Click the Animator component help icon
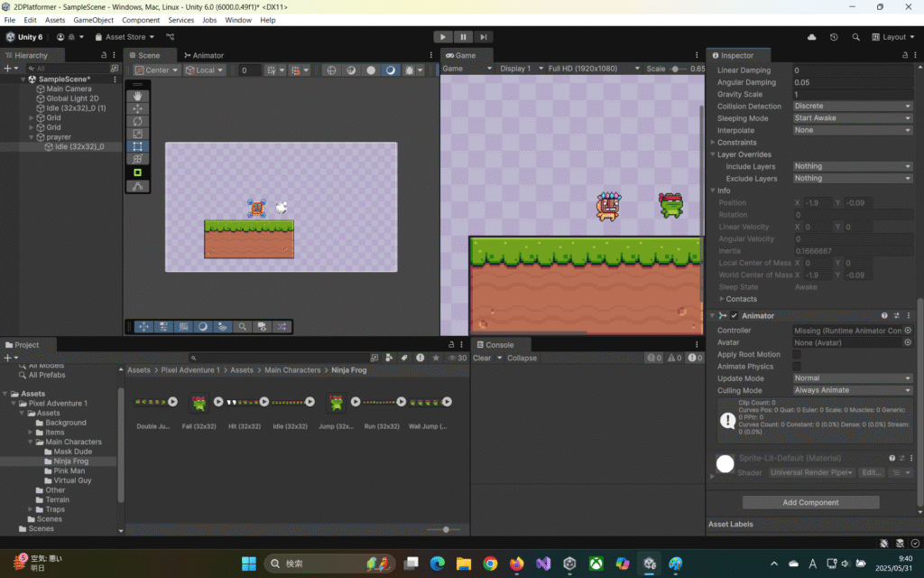 [884, 315]
